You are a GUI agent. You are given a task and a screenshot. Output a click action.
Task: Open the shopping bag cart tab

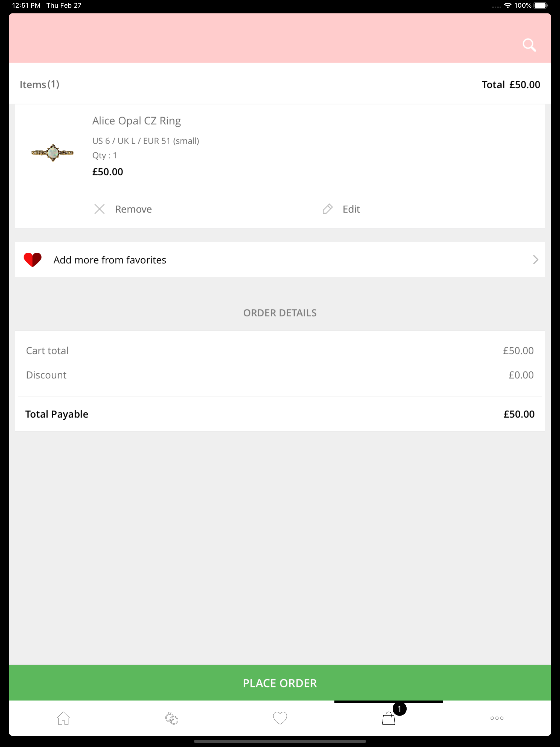click(x=388, y=719)
